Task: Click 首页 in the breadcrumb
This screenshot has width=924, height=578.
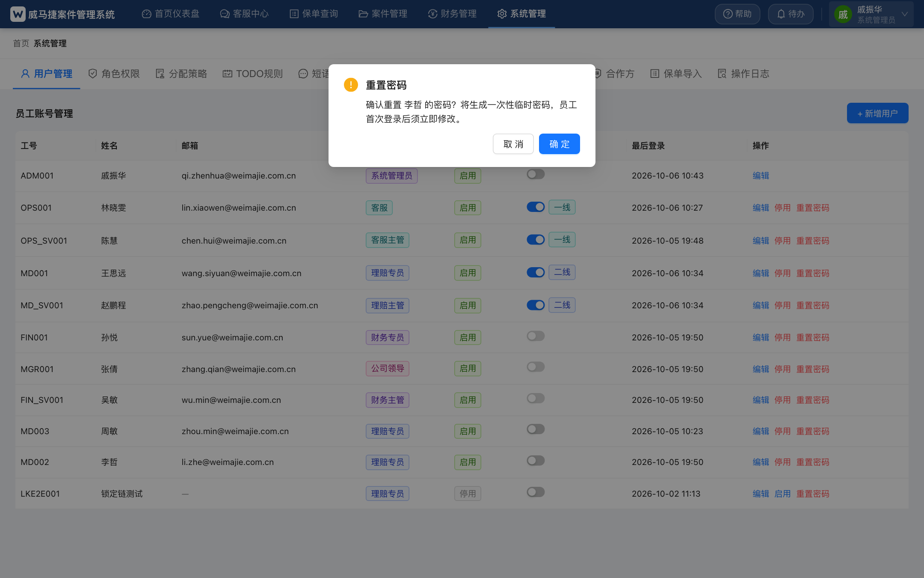Action: 21,43
